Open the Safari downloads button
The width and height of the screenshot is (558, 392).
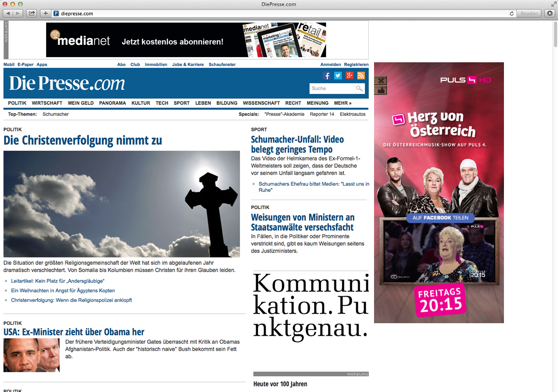pyautogui.click(x=550, y=14)
